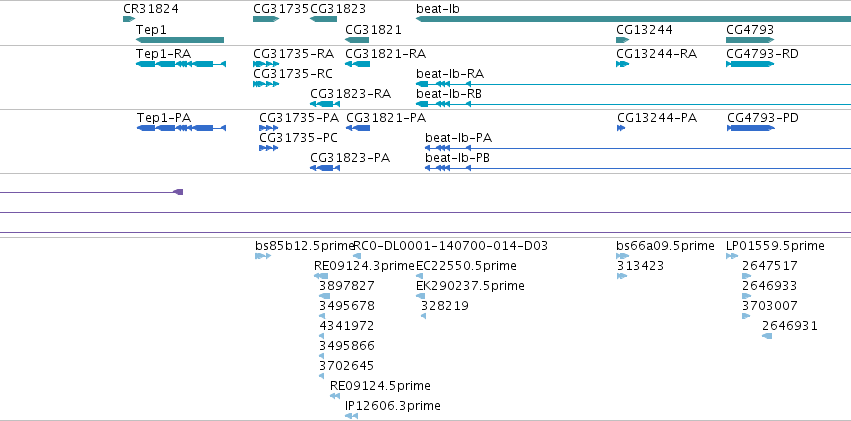
Task: Select the CG31735 gene label
Action: [x=281, y=9]
